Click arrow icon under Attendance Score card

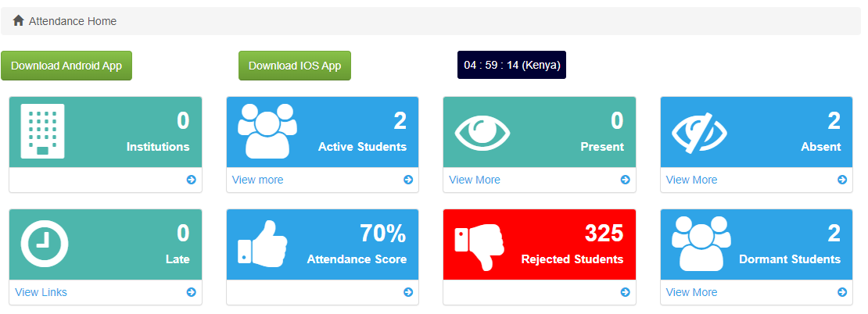[x=408, y=292]
